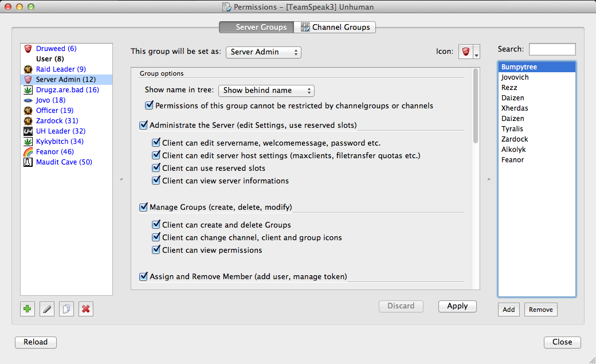This screenshot has height=364, width=596.
Task: Select Officer (19) group name
Action: [x=55, y=110]
